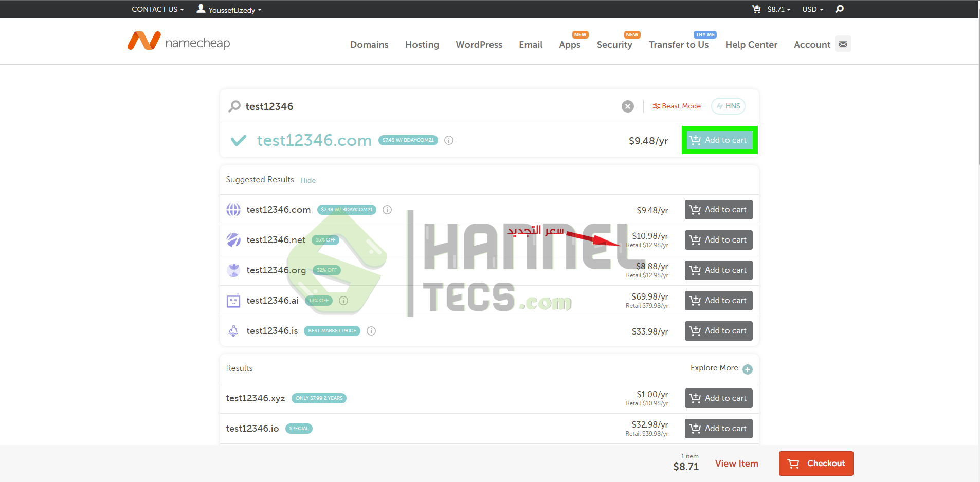
Task: Select the test12346.xyz result name
Action: [256, 398]
